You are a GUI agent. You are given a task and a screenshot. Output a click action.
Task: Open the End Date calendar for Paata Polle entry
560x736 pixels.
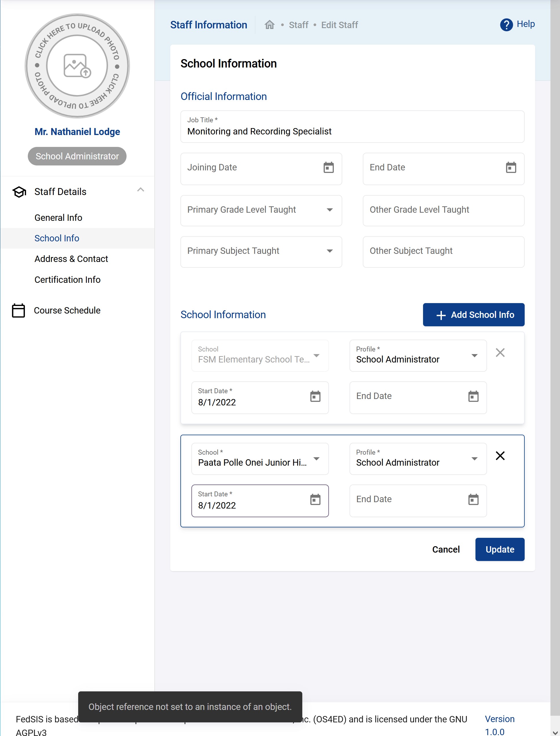[473, 499]
